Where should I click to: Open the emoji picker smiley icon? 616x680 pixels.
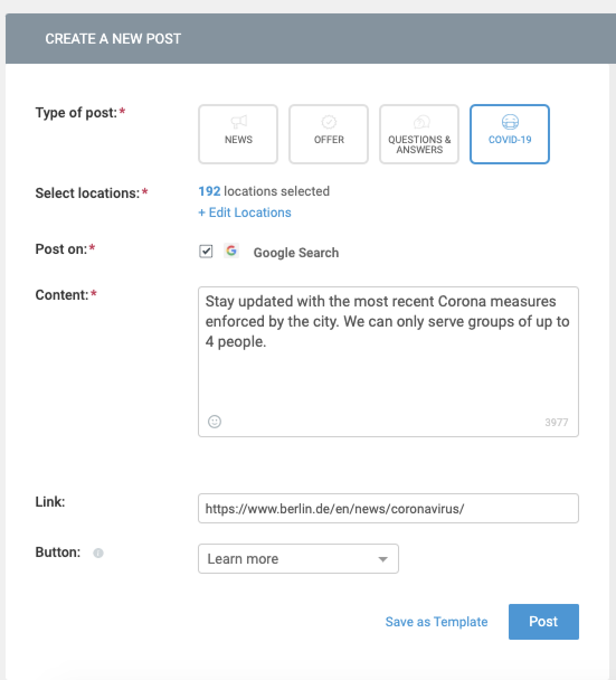(215, 422)
